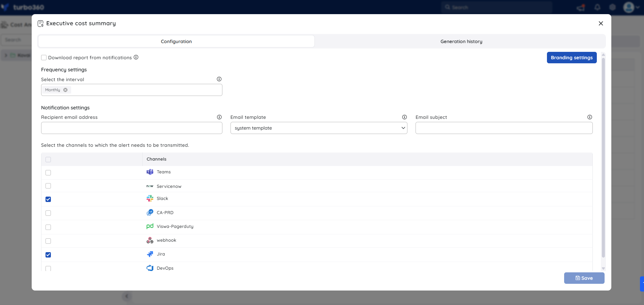Uncheck the Slack channel checkbox
This screenshot has width=644, height=305.
point(48,199)
